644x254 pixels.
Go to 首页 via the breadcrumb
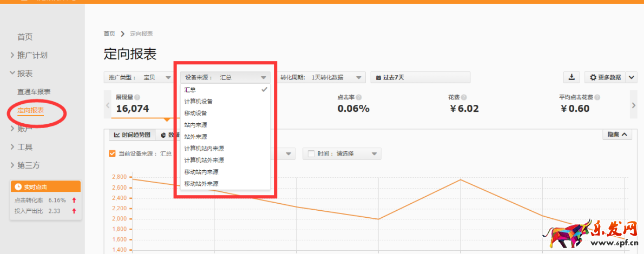[109, 34]
